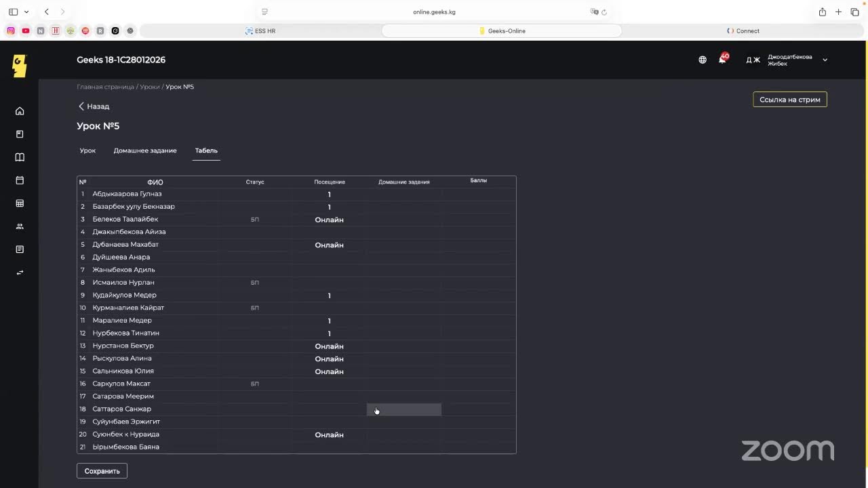Open Главная страница breadcrumb

click(105, 87)
